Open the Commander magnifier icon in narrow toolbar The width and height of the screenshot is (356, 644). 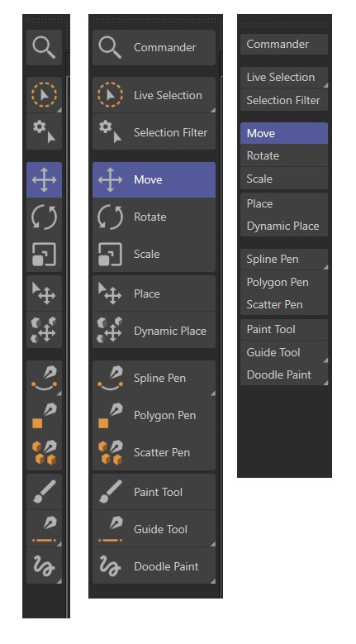45,47
